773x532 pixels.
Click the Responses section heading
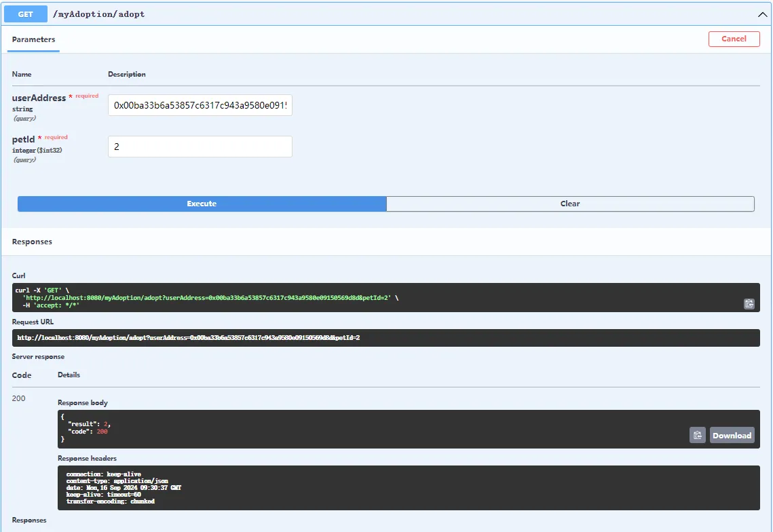[x=32, y=242]
